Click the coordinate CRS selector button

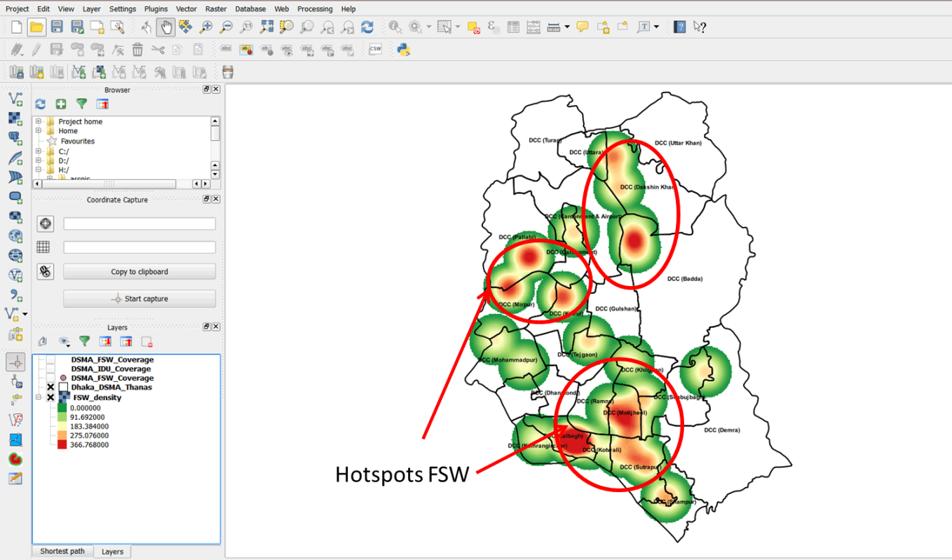tap(46, 224)
